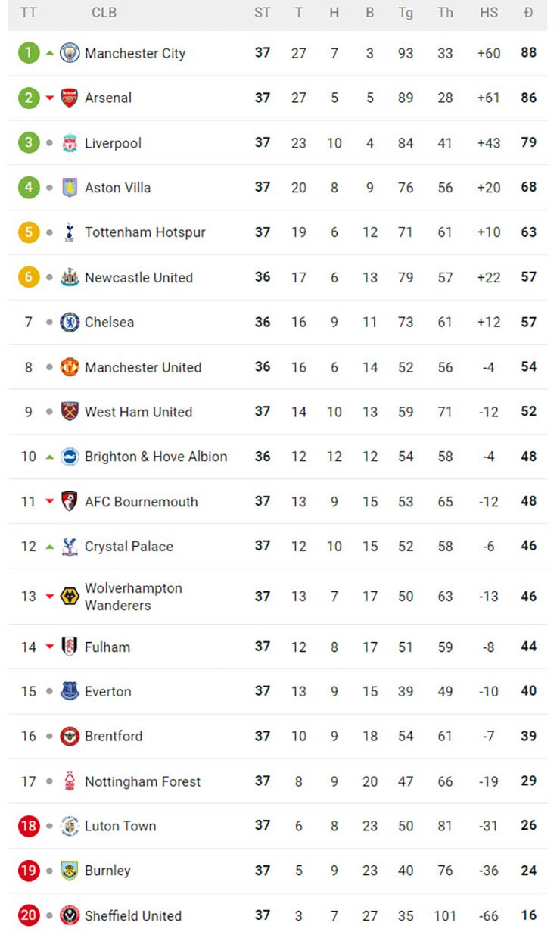Viewport: 560px width, 938px height.
Task: Click the HS column header
Action: pyautogui.click(x=489, y=13)
